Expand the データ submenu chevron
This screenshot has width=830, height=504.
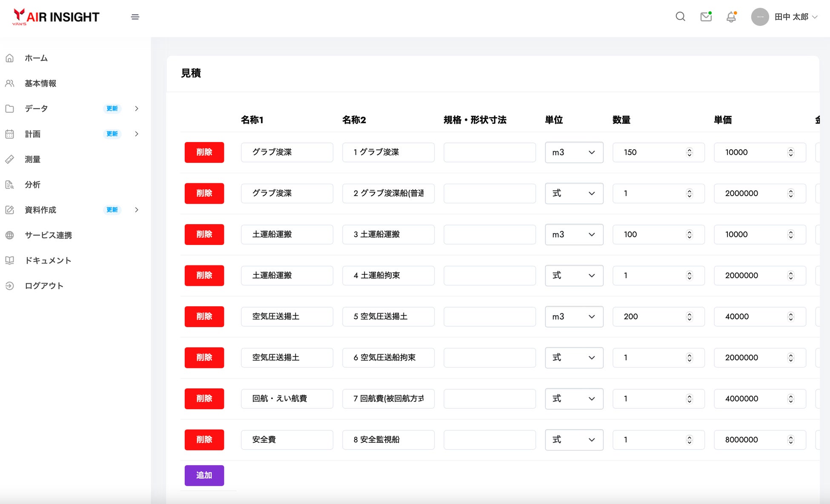pyautogui.click(x=137, y=108)
